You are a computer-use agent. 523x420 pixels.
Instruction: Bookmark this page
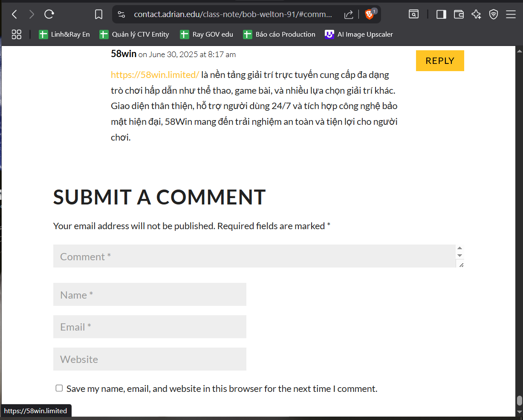pos(98,14)
